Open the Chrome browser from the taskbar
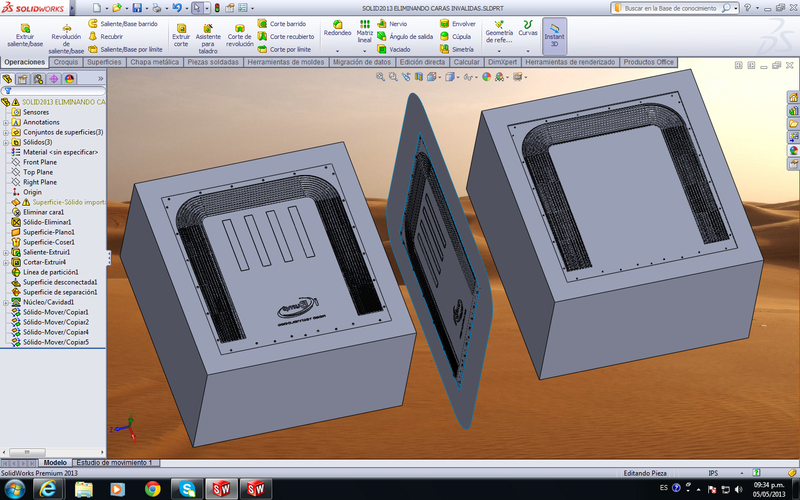Screen dimensions: 800x500 [152, 488]
